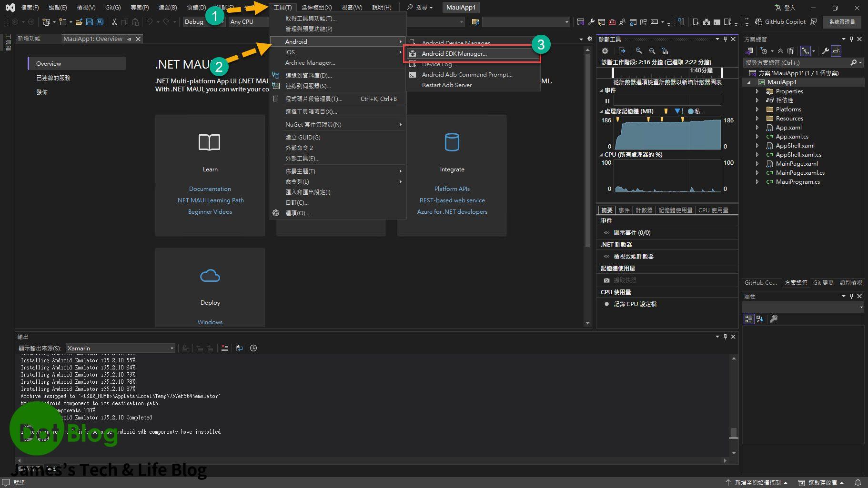Screen dimensions: 868x488
Task: Open the Platform APIs link
Action: tap(452, 189)
